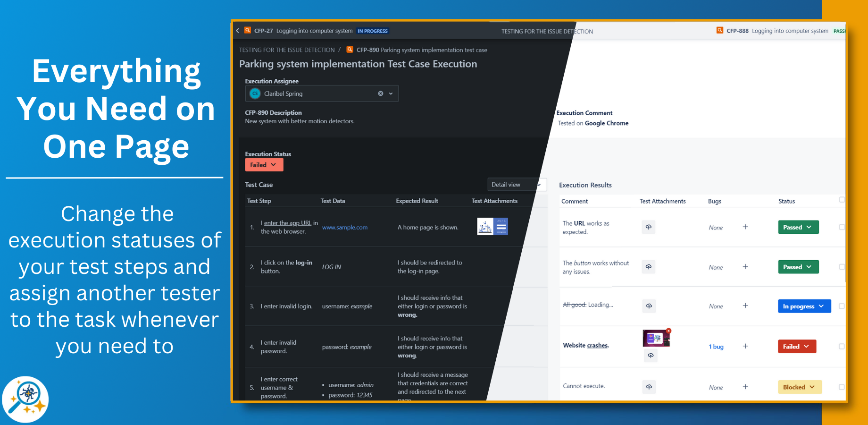
Task: Open TESTING FOR THE ISSUE DETECTION breadcrumb
Action: tap(286, 50)
